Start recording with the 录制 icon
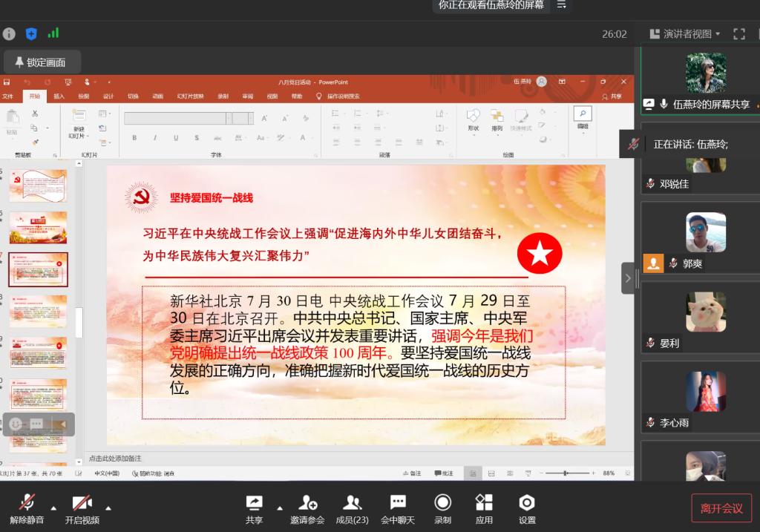Viewport: 760px width, 532px height. click(x=442, y=508)
